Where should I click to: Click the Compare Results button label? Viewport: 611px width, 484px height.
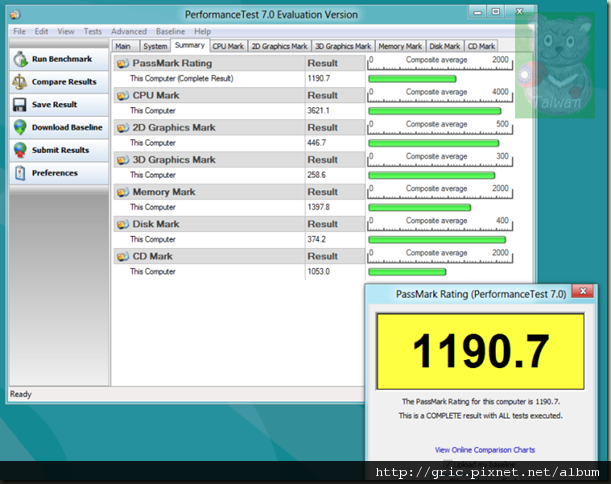64,82
